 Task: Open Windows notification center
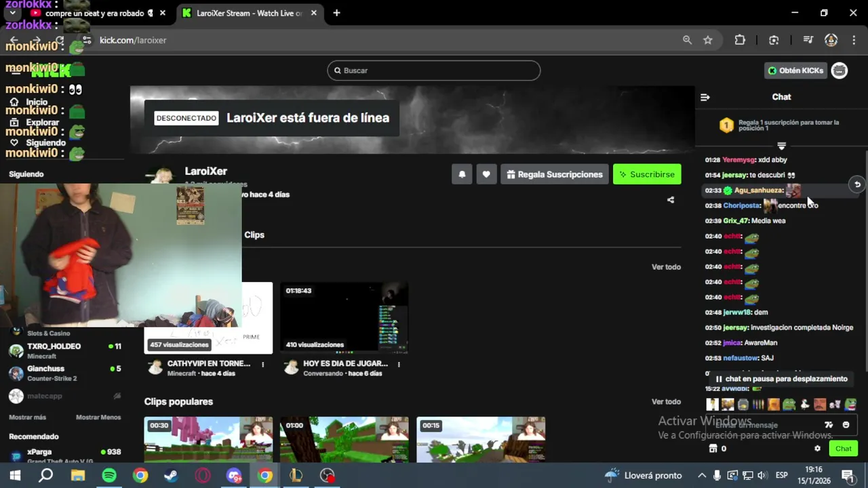pos(848,476)
